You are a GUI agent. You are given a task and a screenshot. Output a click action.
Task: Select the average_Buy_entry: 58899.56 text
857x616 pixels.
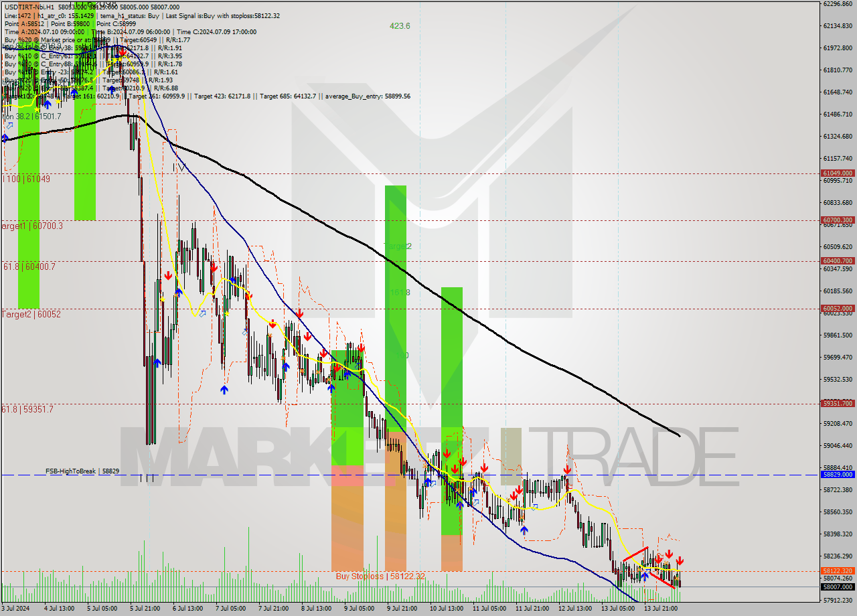tap(368, 96)
